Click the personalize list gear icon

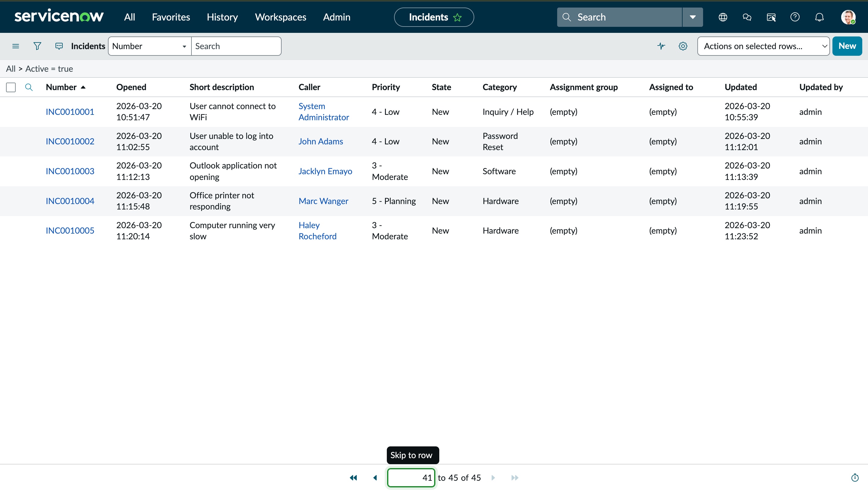tap(683, 46)
